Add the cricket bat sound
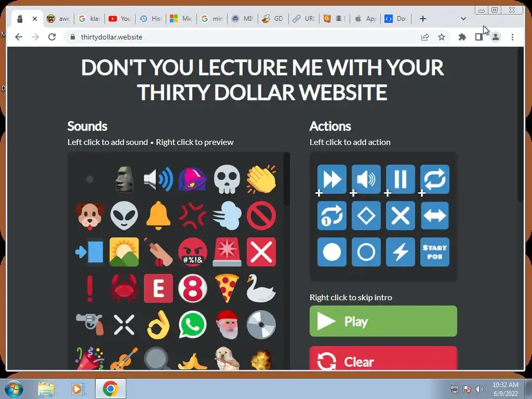 point(158,252)
